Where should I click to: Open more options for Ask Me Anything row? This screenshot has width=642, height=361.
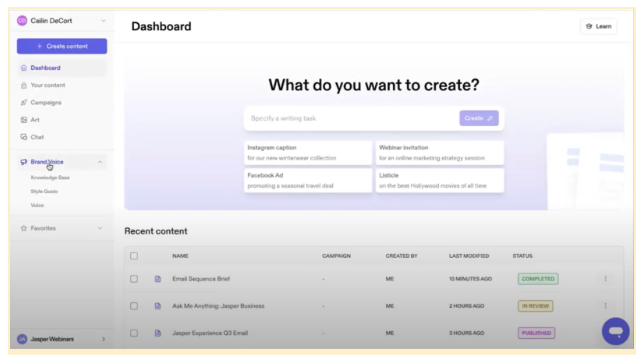pos(605,306)
